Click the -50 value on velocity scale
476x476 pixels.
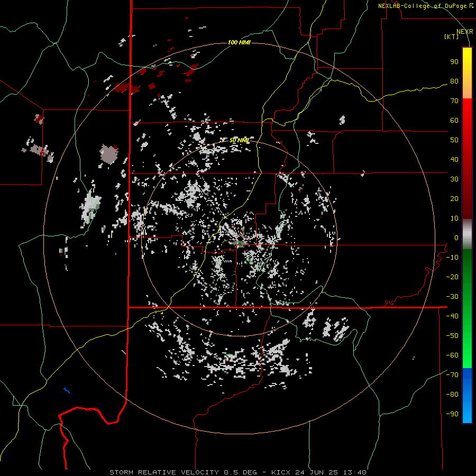point(452,336)
